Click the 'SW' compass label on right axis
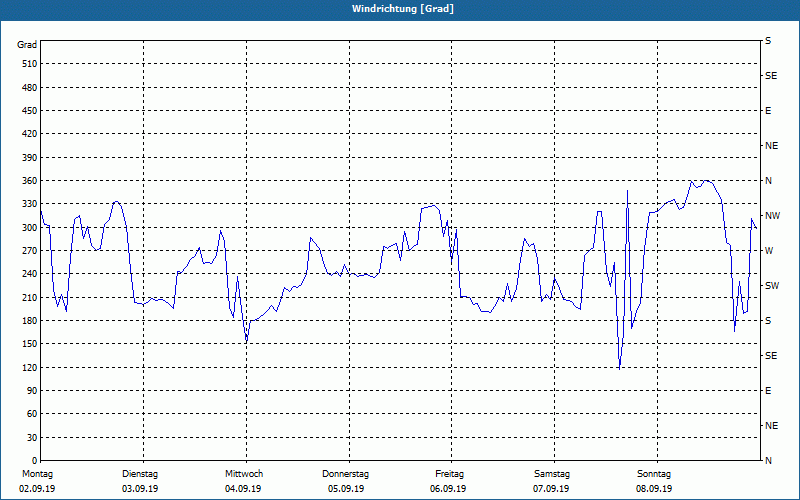 tap(772, 286)
